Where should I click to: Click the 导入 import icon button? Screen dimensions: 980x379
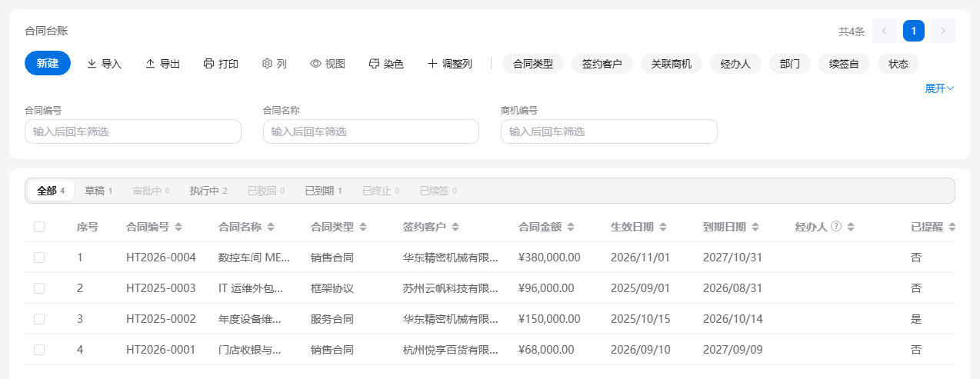pos(104,64)
